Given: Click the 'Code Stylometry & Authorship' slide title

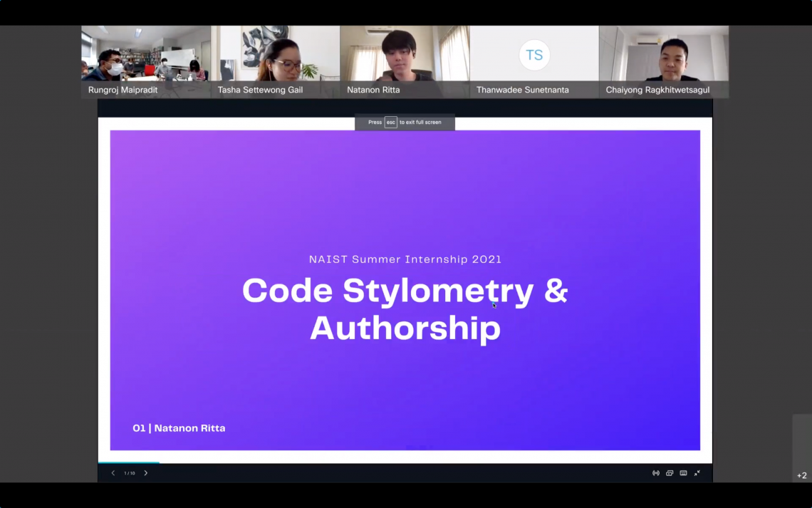Looking at the screenshot, I should tap(405, 309).
